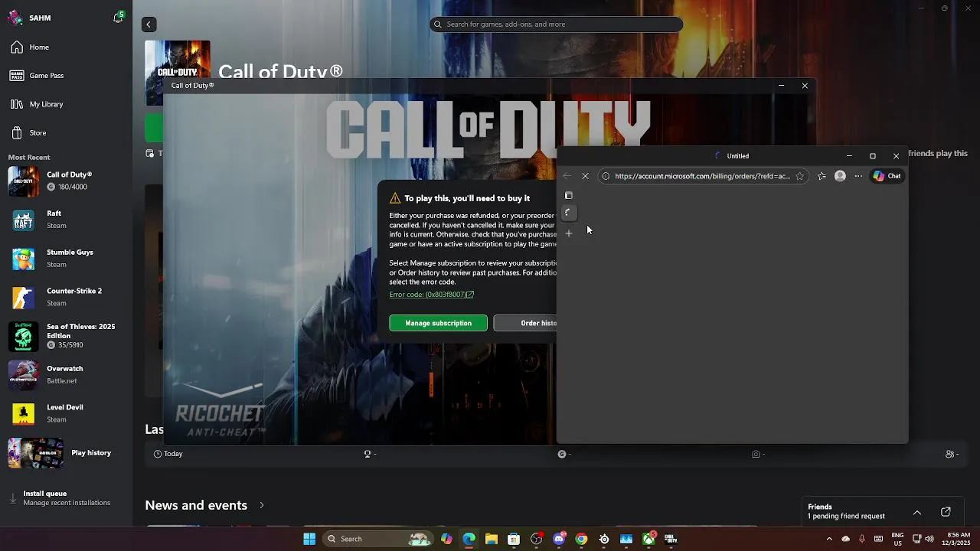980x551 pixels.
Task: Select Stumble Guys in Most Recent
Action: point(67,259)
